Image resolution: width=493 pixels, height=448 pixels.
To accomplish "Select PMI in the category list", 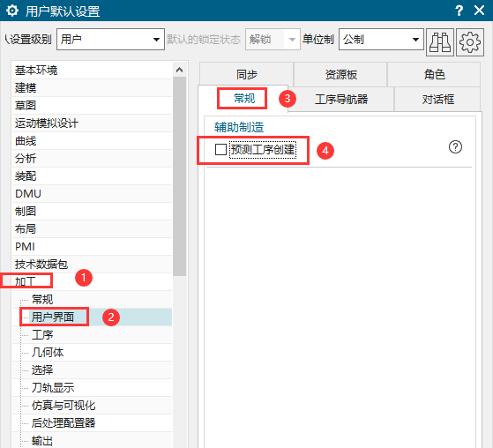I will pos(92,246).
